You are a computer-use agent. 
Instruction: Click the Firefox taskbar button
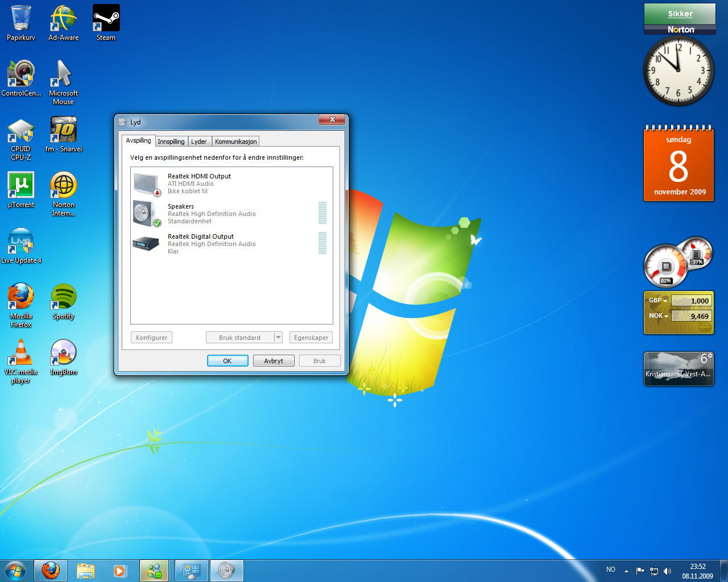coord(51,571)
